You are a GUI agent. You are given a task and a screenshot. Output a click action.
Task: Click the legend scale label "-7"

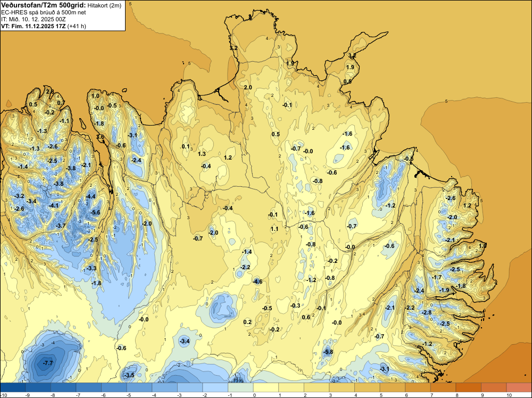click(x=78, y=395)
